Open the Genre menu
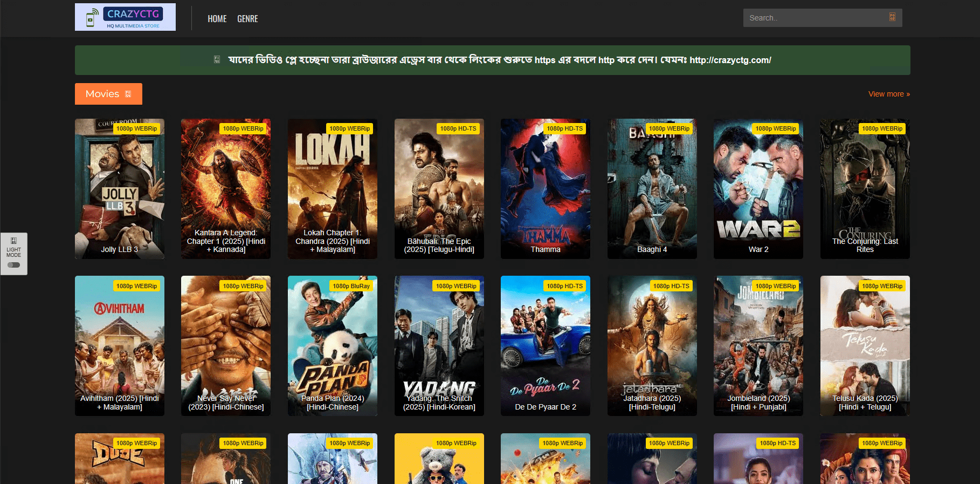Image resolution: width=980 pixels, height=484 pixels. 247,19
